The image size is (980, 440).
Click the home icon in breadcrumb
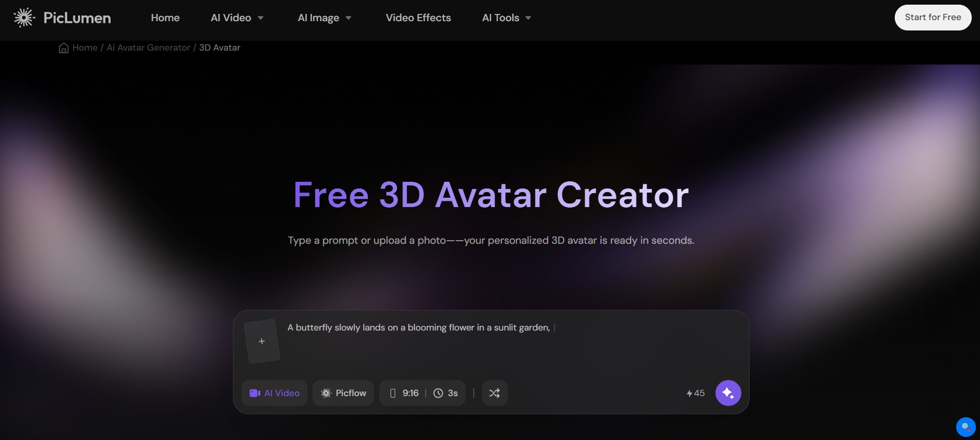pyautogui.click(x=64, y=48)
